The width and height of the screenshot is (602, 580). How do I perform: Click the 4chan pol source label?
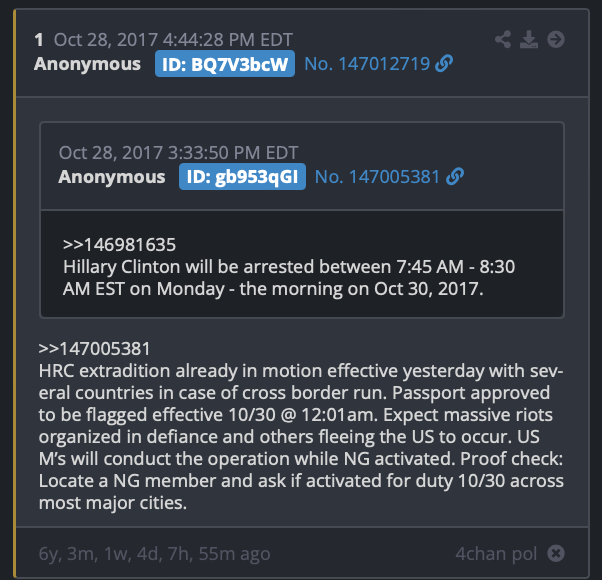496,554
